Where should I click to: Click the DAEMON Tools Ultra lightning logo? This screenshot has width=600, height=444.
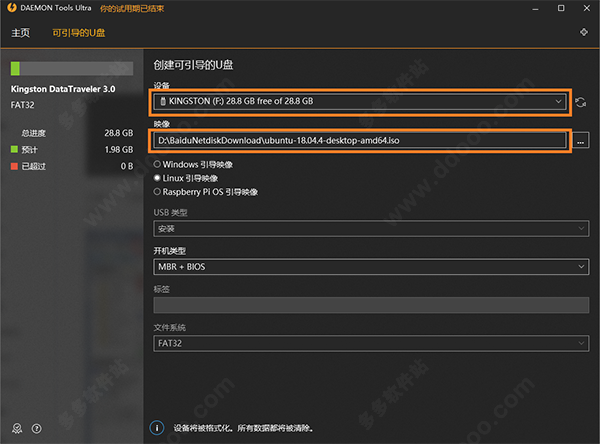[x=12, y=8]
